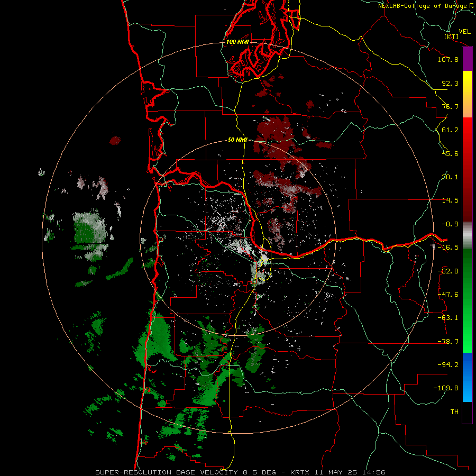Click the blue segment of the color bar
Viewport: 476px width, 476px height.
[x=467, y=377]
